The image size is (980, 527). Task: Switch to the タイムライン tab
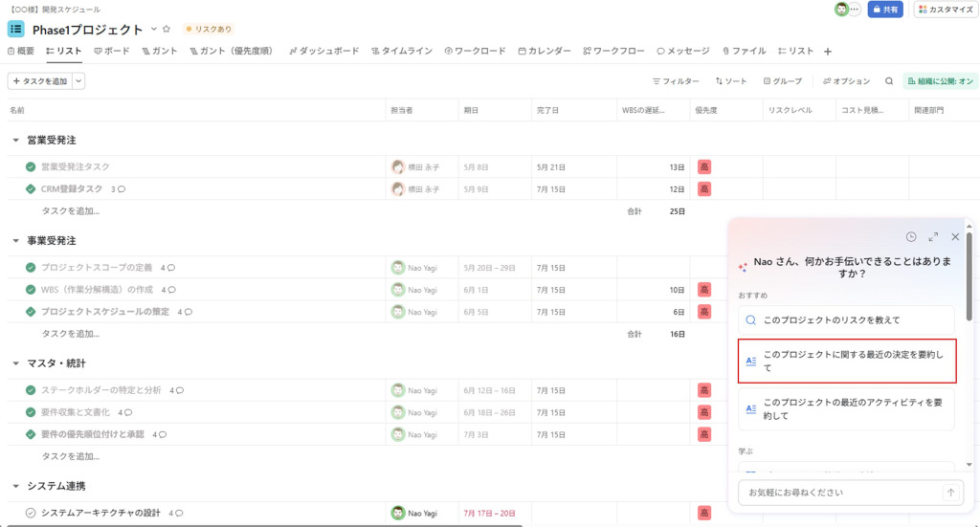[x=402, y=51]
